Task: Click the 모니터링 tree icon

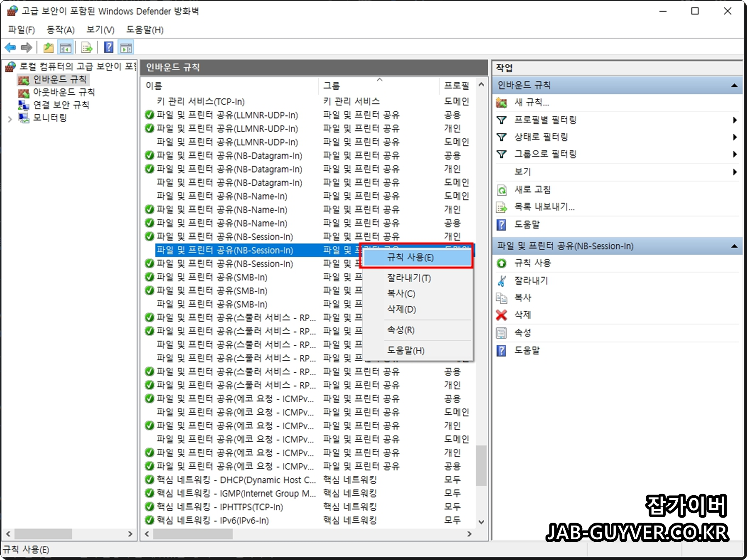Action: [24, 118]
